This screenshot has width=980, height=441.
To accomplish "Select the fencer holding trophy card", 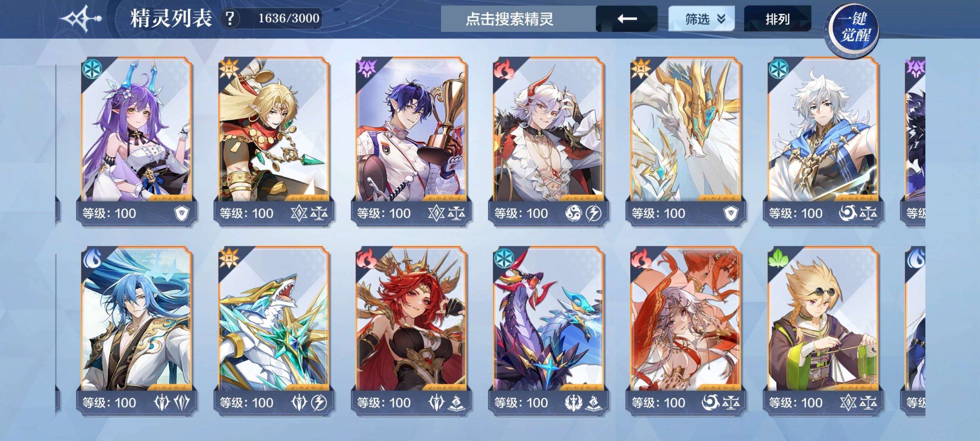I will [411, 140].
